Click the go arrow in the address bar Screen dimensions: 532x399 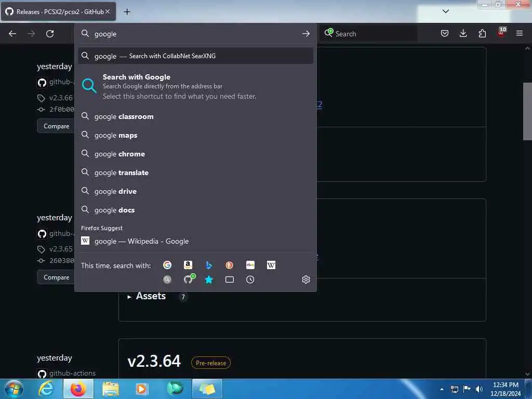point(305,34)
